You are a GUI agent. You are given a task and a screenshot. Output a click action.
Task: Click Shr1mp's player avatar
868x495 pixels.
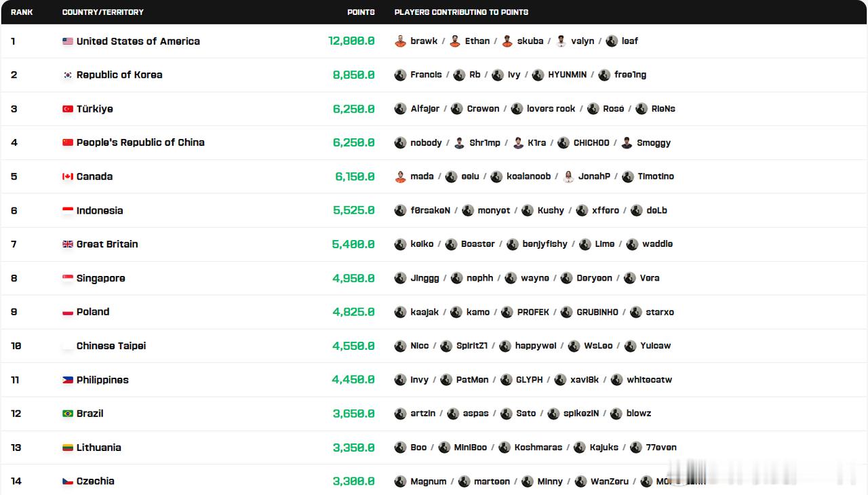tap(460, 142)
